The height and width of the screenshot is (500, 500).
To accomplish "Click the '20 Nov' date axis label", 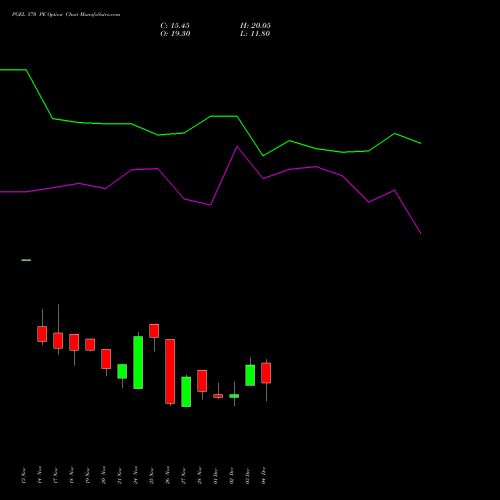I will pyautogui.click(x=104, y=475).
